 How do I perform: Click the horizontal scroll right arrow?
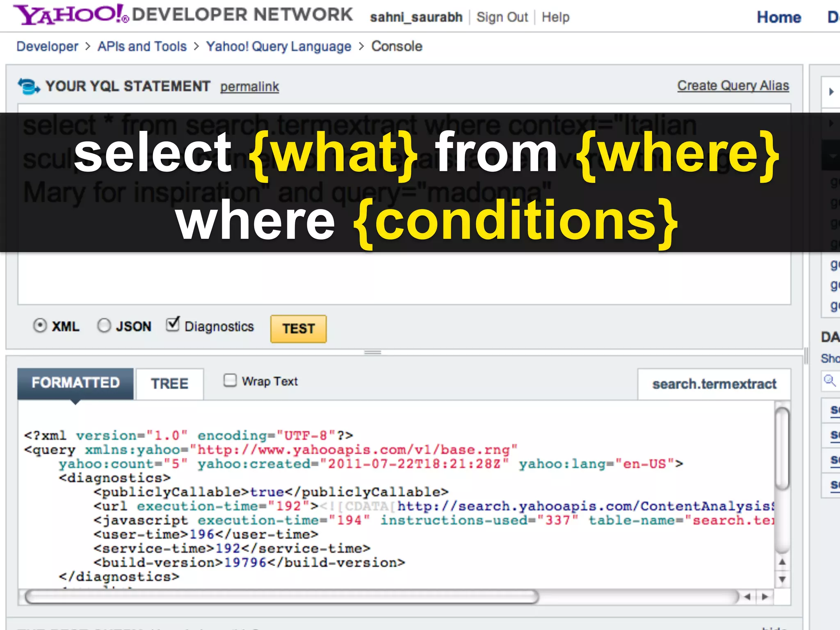click(x=765, y=597)
